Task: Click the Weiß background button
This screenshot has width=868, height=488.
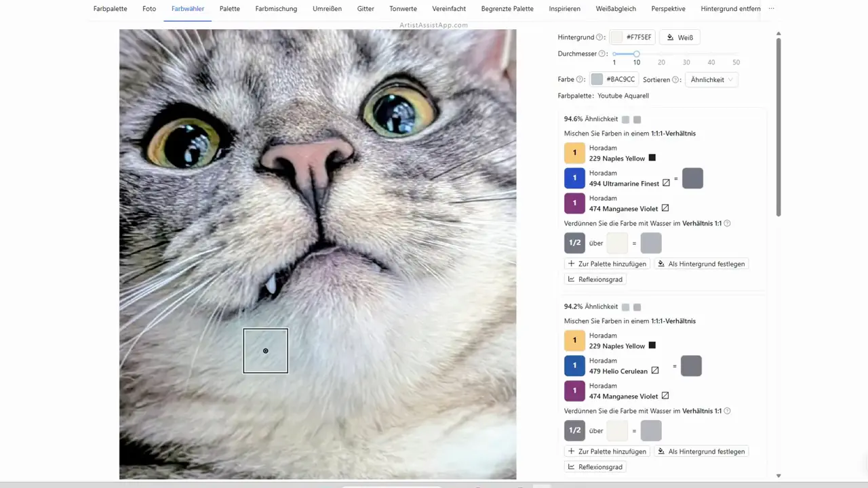Action: coord(679,38)
